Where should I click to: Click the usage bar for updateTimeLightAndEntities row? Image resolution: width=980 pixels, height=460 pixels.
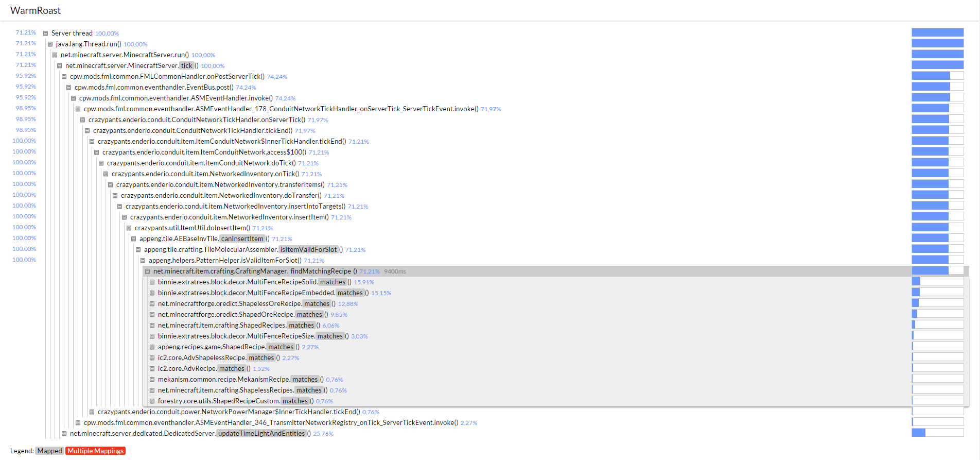(937, 433)
